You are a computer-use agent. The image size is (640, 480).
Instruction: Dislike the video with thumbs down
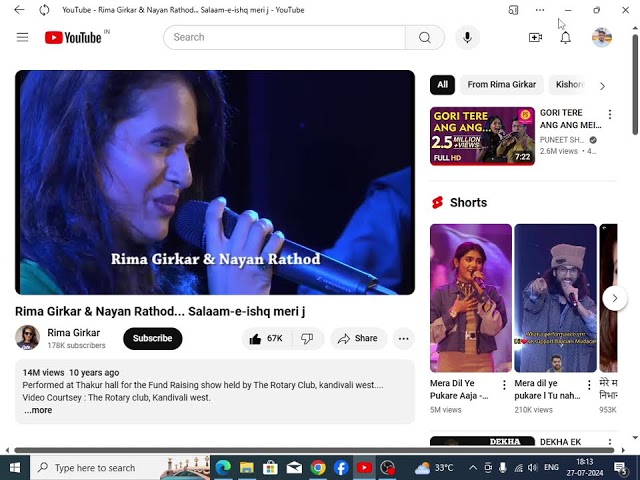click(307, 338)
